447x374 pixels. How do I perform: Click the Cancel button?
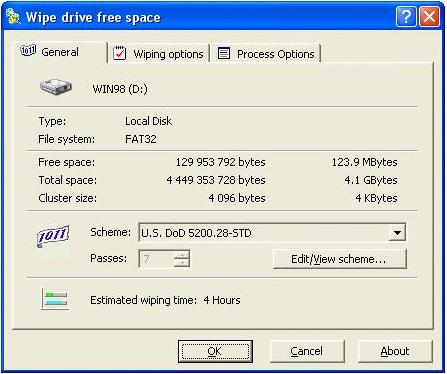(307, 351)
